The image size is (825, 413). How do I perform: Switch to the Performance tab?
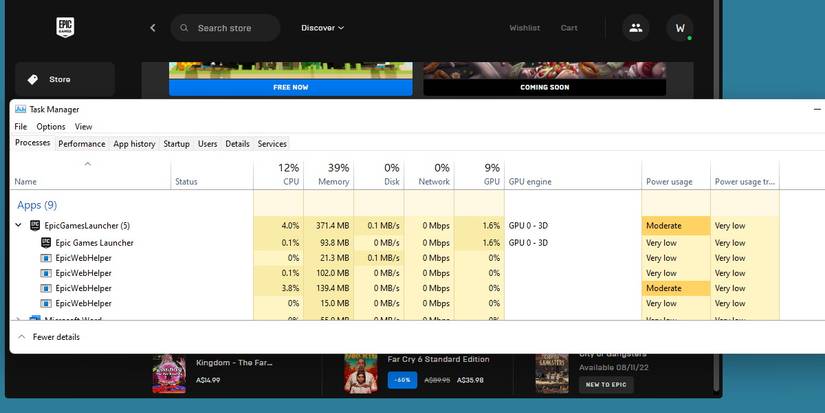pos(82,144)
